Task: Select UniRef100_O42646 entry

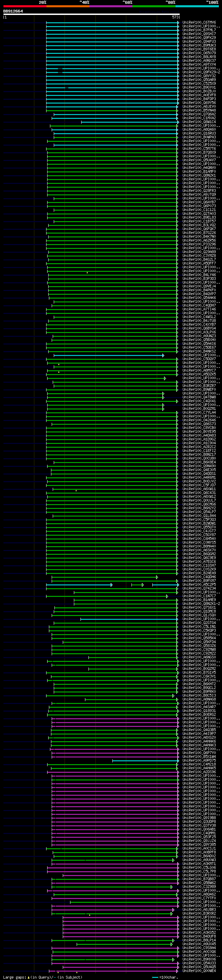Action: (x=199, y=420)
